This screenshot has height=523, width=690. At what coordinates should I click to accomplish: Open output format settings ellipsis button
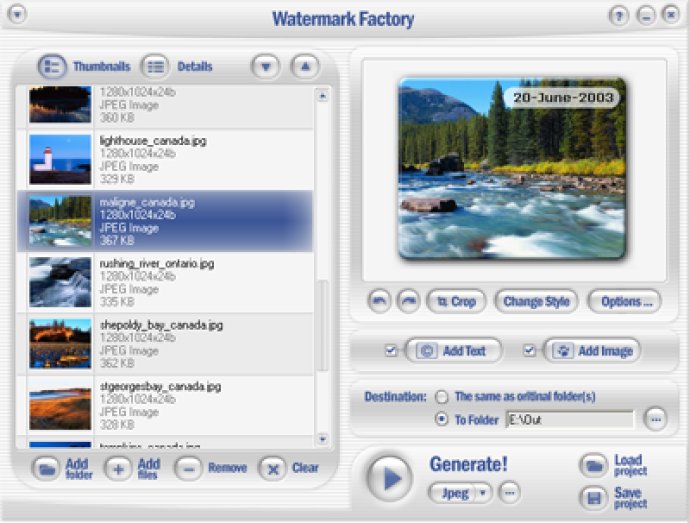[x=510, y=493]
